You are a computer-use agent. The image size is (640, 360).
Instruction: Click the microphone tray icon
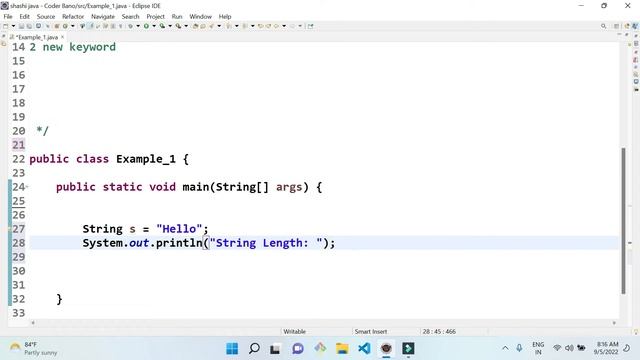click(x=519, y=348)
